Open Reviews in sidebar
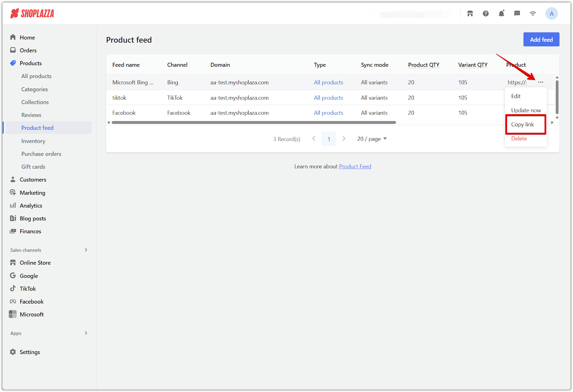This screenshot has height=392, width=573. (31, 115)
